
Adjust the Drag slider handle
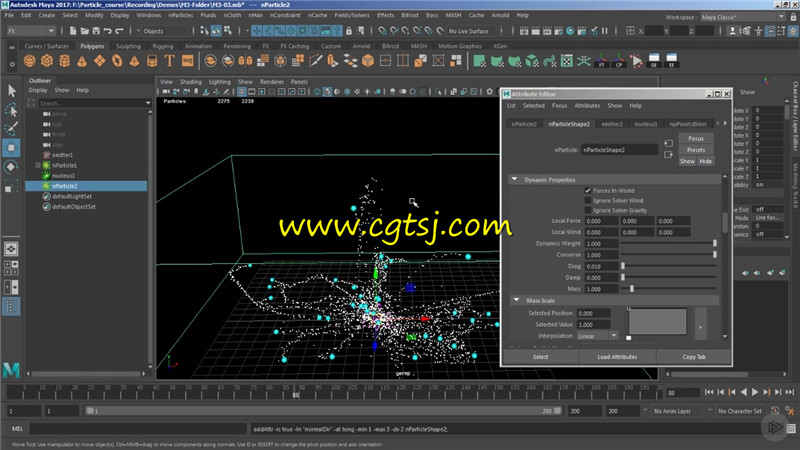[623, 266]
